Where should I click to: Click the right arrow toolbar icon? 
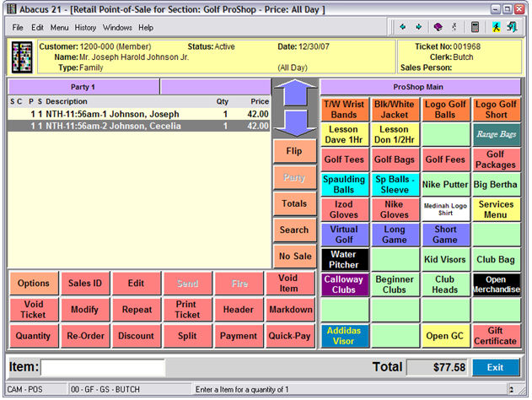418,27
